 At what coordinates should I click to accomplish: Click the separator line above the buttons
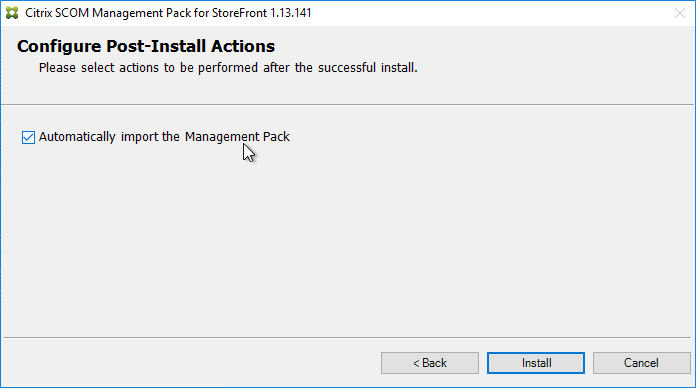(348, 337)
